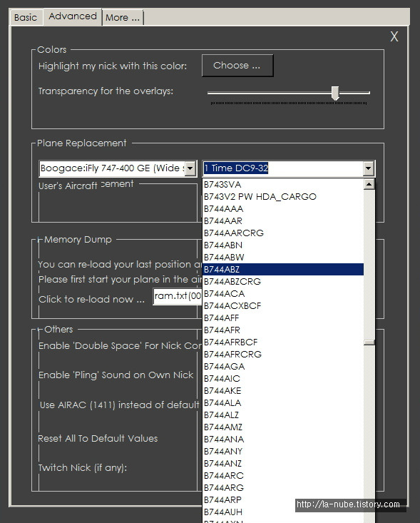Click Reset All To Default Values

(98, 438)
